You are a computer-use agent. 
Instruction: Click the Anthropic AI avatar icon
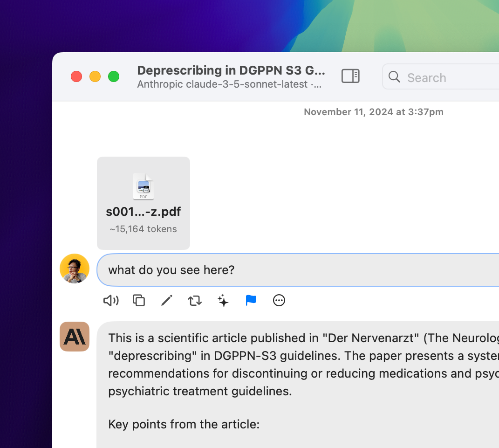tap(75, 336)
